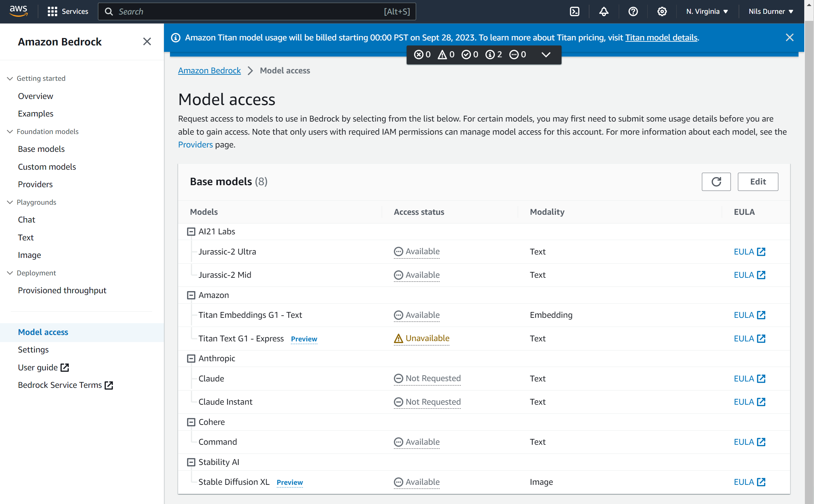The height and width of the screenshot is (504, 814).
Task: Go to Overview in sidebar
Action: [x=35, y=96]
